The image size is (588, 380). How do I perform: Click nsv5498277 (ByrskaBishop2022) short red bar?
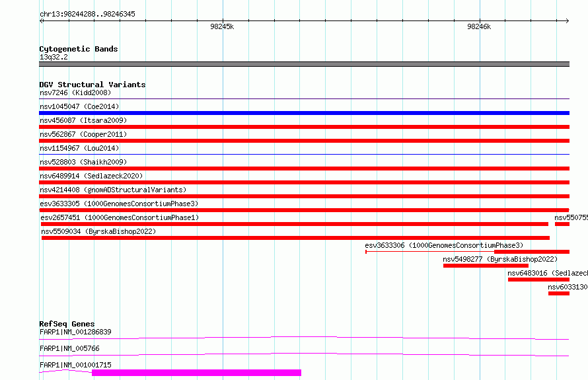coord(486,266)
